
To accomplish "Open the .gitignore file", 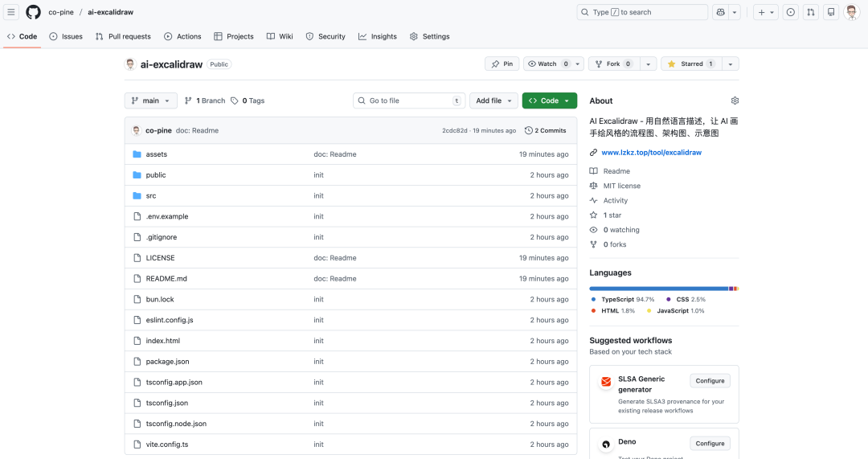I will tap(161, 237).
